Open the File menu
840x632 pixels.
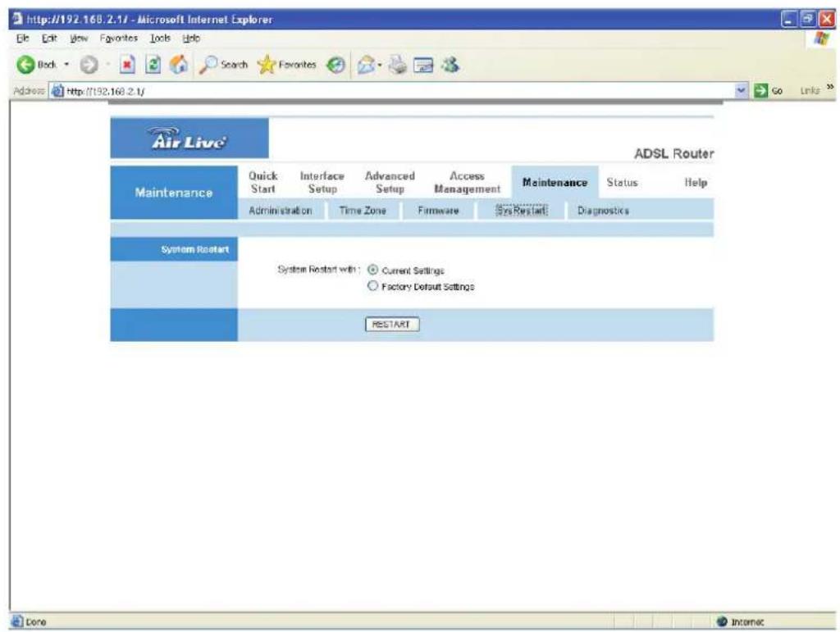[x=22, y=38]
